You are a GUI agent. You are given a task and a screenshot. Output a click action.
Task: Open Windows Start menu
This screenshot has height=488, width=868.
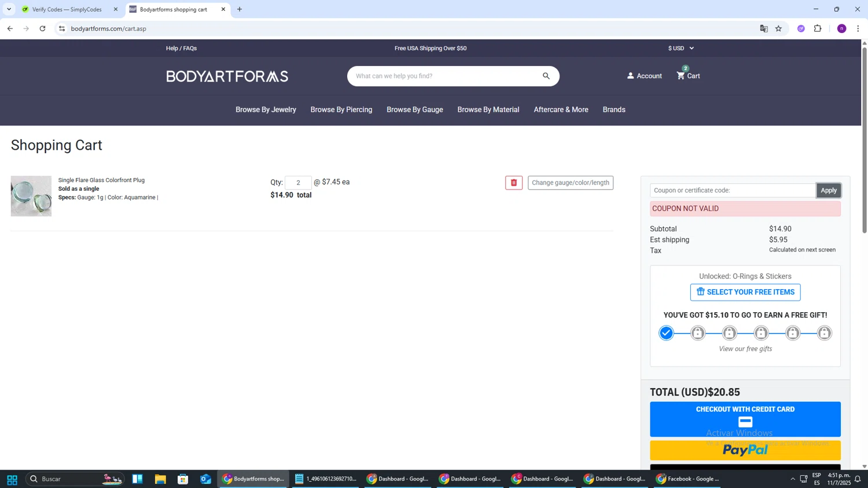(x=12, y=479)
